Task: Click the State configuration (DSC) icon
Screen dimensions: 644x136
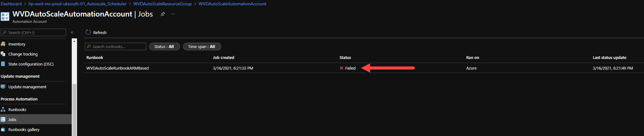Action: [3, 64]
